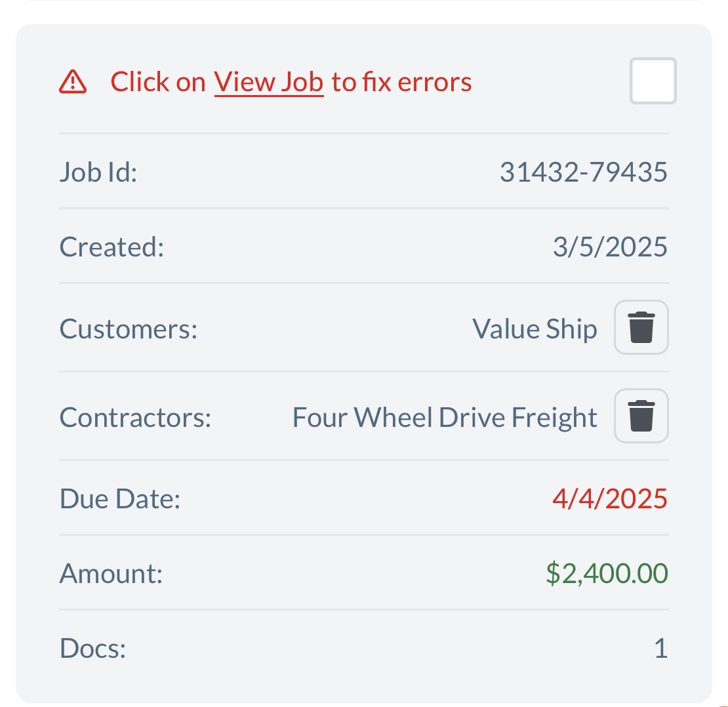
Task: Click the red warning triangle icon
Action: point(73,82)
